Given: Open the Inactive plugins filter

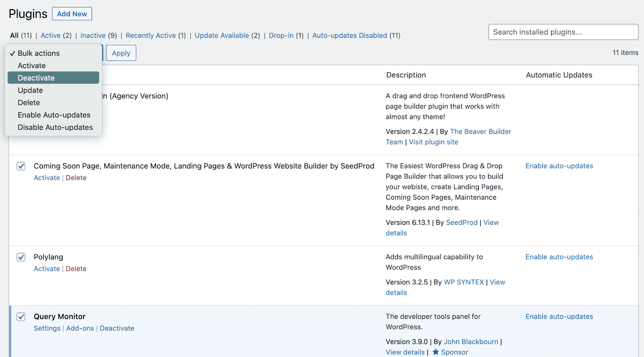Looking at the screenshot, I should tap(93, 35).
